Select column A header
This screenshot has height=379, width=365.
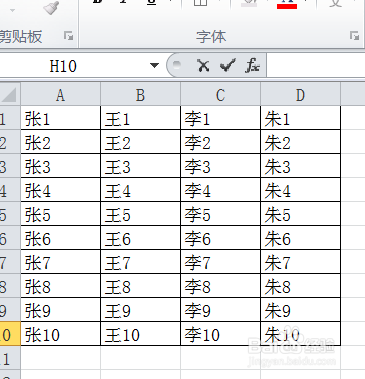60,95
